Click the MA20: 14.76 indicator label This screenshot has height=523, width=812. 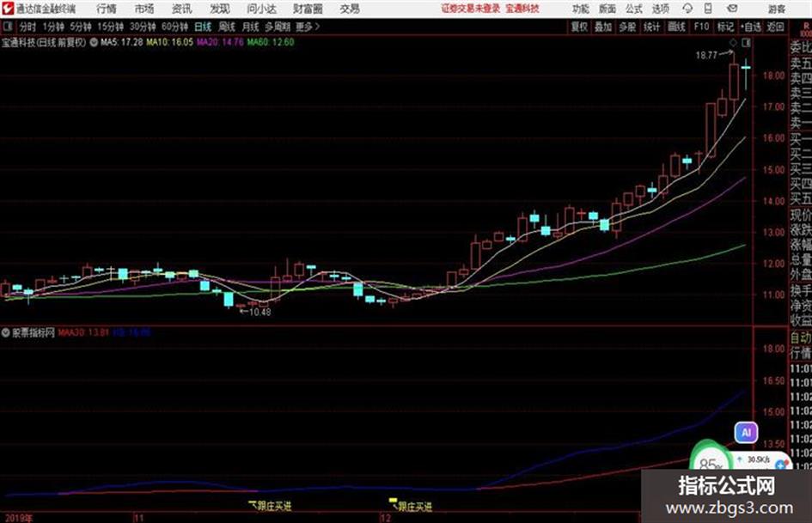[x=220, y=42]
